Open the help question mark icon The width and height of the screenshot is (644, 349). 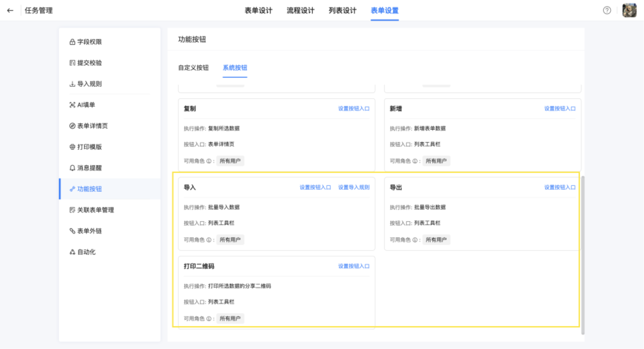(x=607, y=11)
